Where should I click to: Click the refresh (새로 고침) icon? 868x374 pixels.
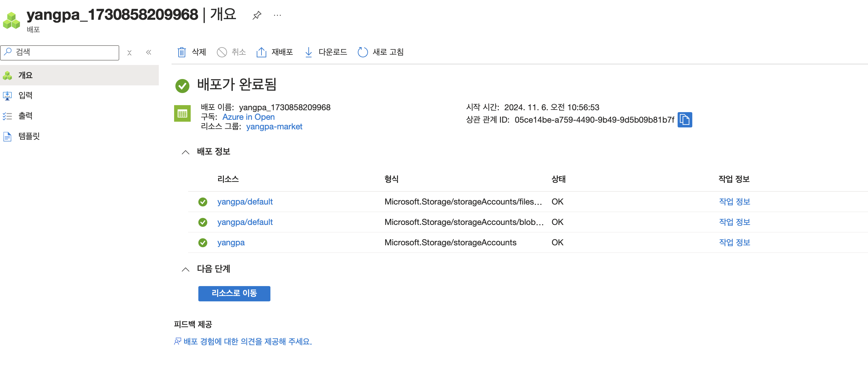point(363,52)
